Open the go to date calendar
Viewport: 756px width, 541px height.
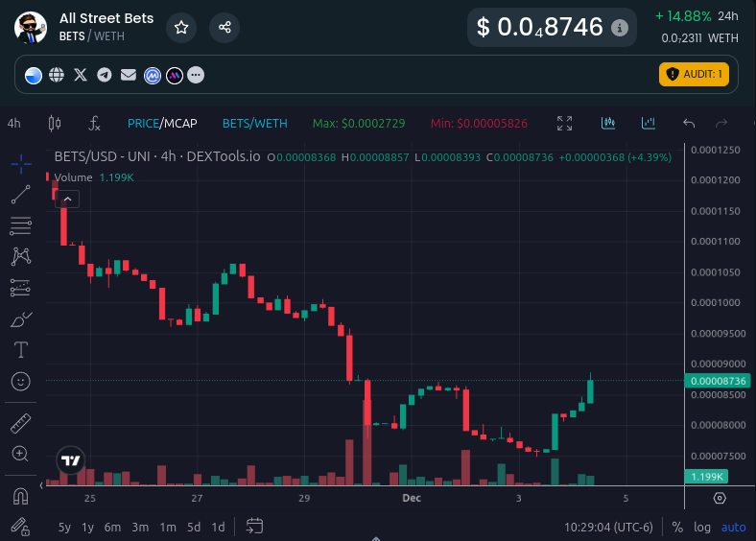(x=254, y=526)
